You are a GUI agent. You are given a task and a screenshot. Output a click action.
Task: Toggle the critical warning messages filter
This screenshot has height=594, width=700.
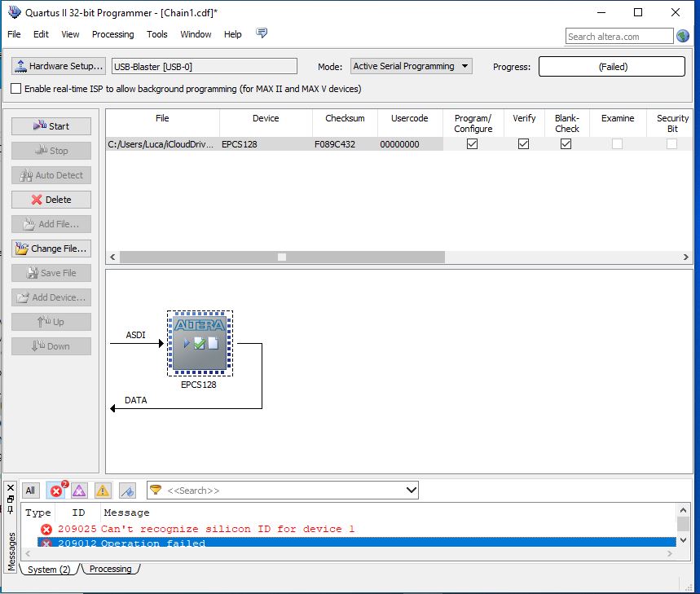click(x=79, y=491)
